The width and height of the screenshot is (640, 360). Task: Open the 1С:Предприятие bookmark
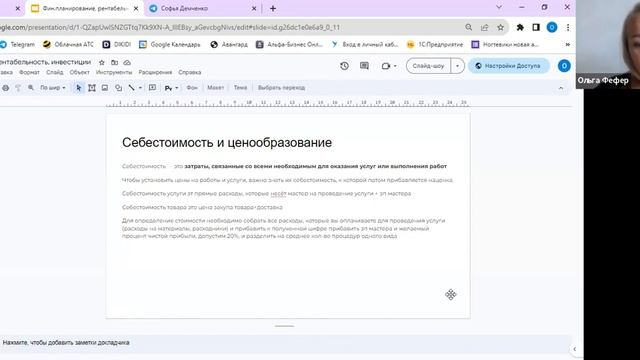pyautogui.click(x=435, y=44)
